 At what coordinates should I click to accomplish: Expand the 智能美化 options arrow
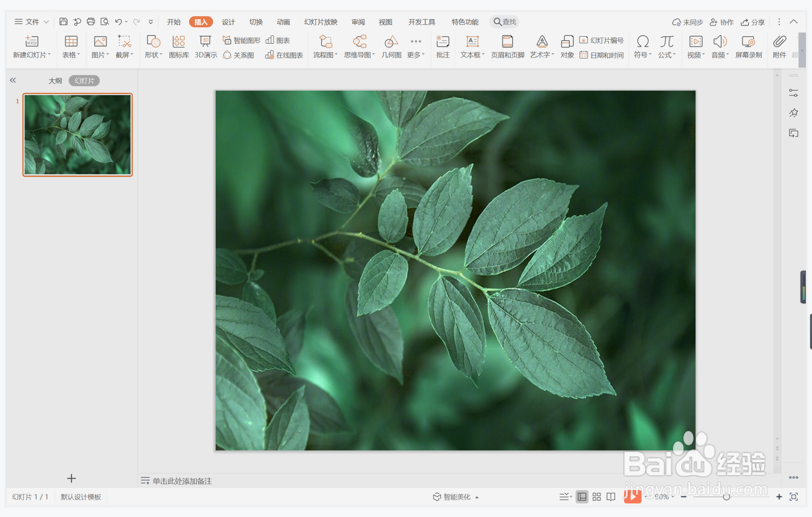click(x=477, y=497)
